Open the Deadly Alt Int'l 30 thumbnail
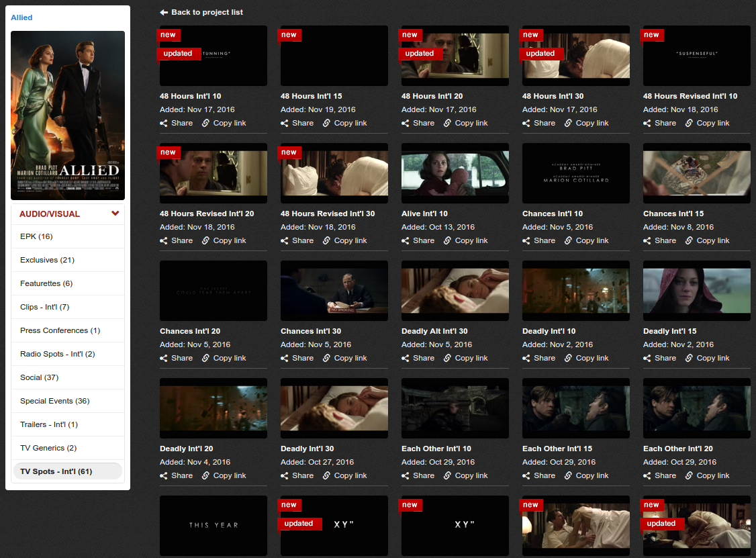 [x=455, y=291]
